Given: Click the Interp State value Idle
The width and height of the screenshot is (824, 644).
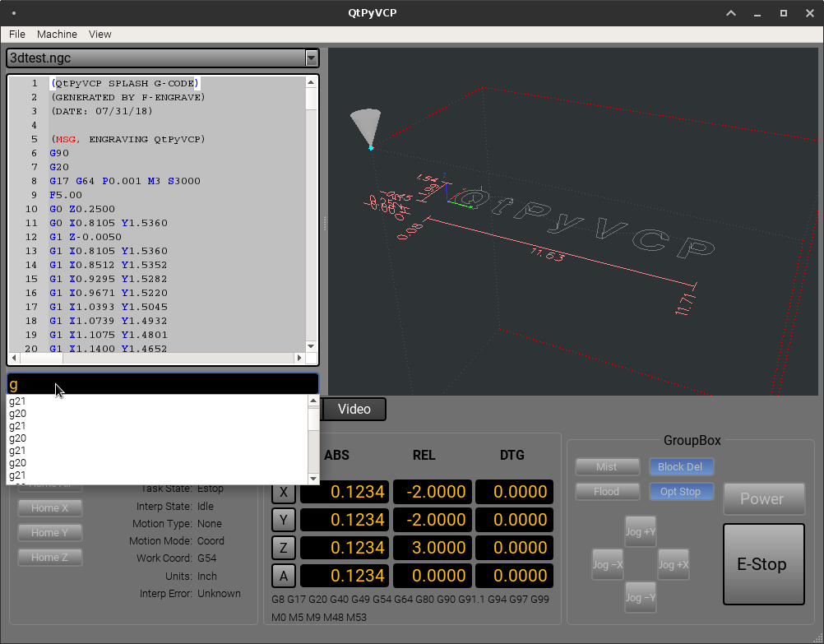Looking at the screenshot, I should (x=206, y=507).
